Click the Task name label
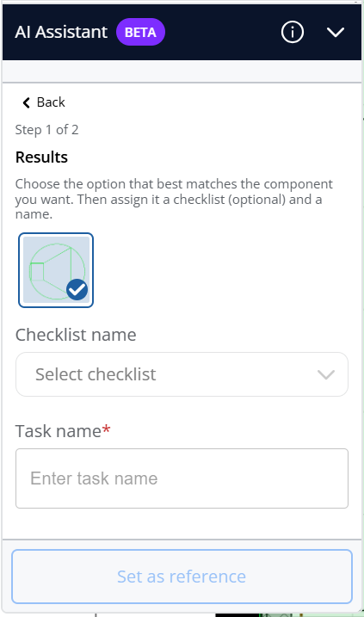 (59, 431)
